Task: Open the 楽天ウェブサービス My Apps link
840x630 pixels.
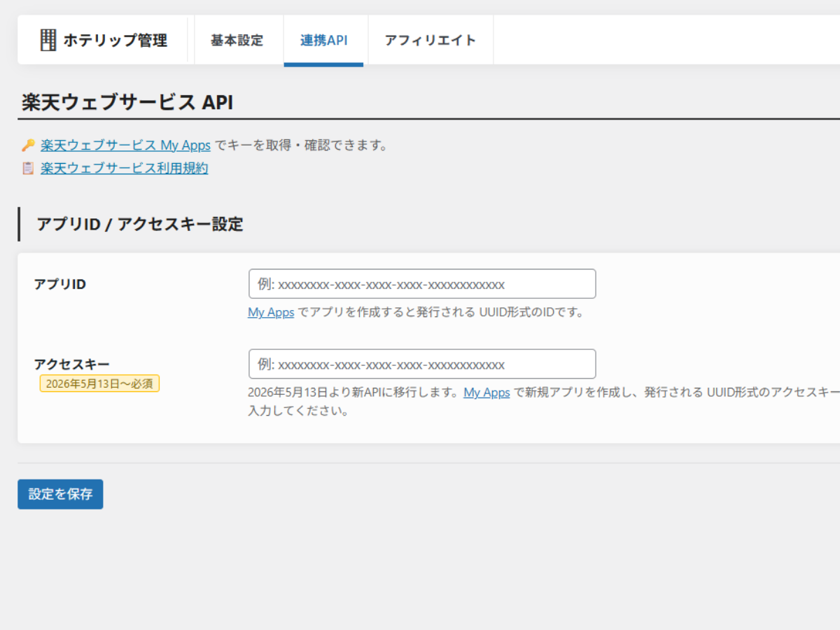Action: pyautogui.click(x=125, y=145)
